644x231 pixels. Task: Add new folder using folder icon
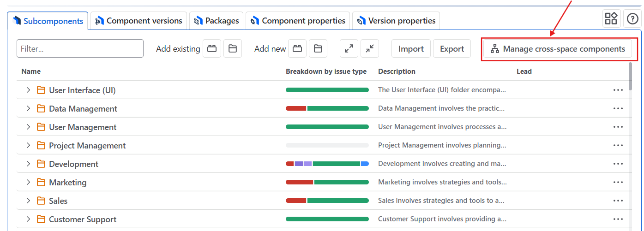318,48
